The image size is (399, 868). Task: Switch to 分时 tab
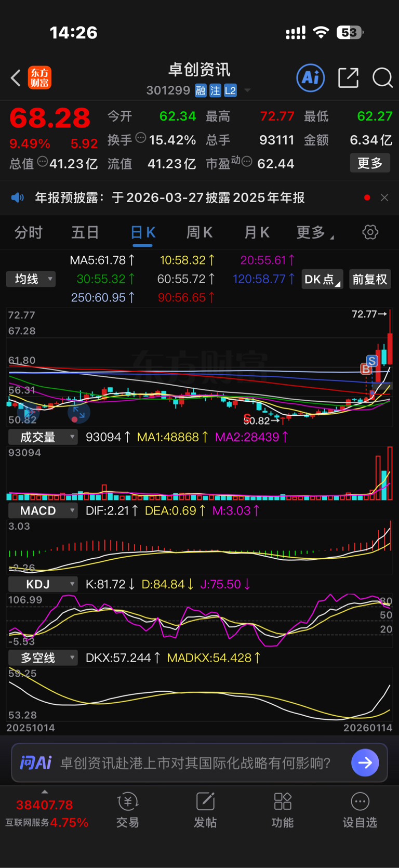[28, 232]
